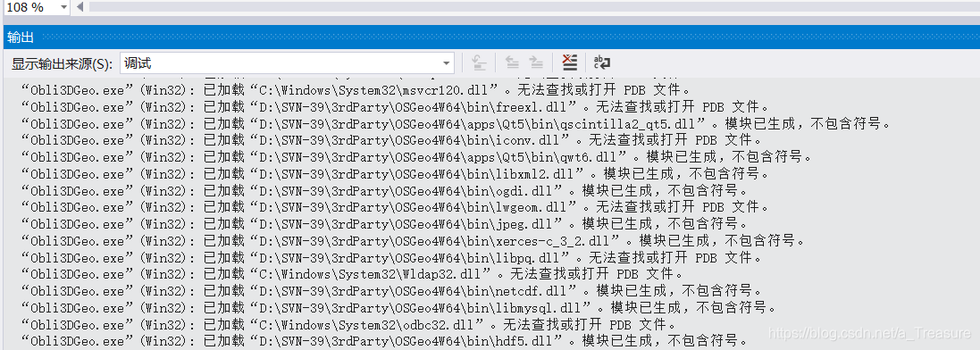This screenshot has width=980, height=350.
Task: Go to next message in output
Action: click(x=536, y=62)
